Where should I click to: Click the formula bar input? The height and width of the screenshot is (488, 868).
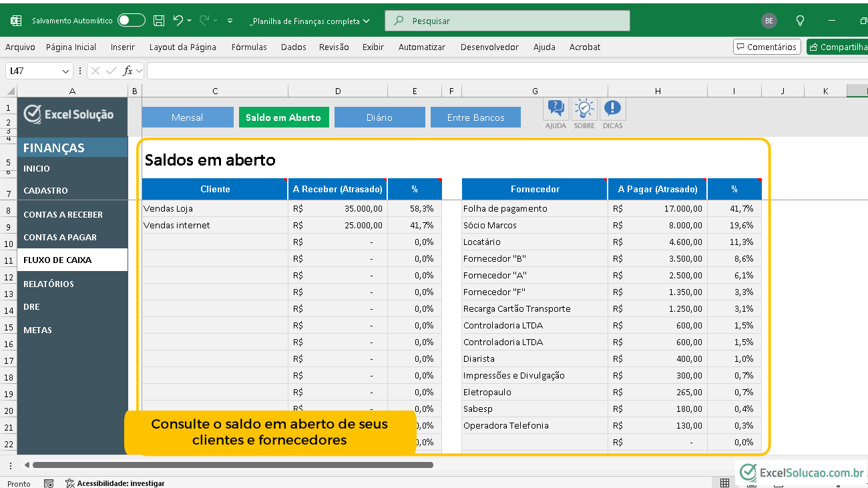point(507,71)
